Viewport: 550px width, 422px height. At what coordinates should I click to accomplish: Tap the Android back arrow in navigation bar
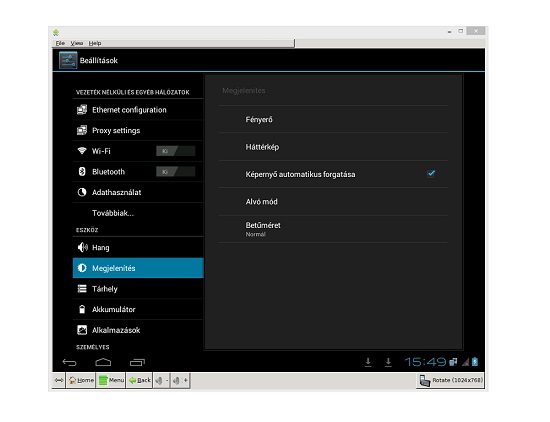pyautogui.click(x=69, y=362)
